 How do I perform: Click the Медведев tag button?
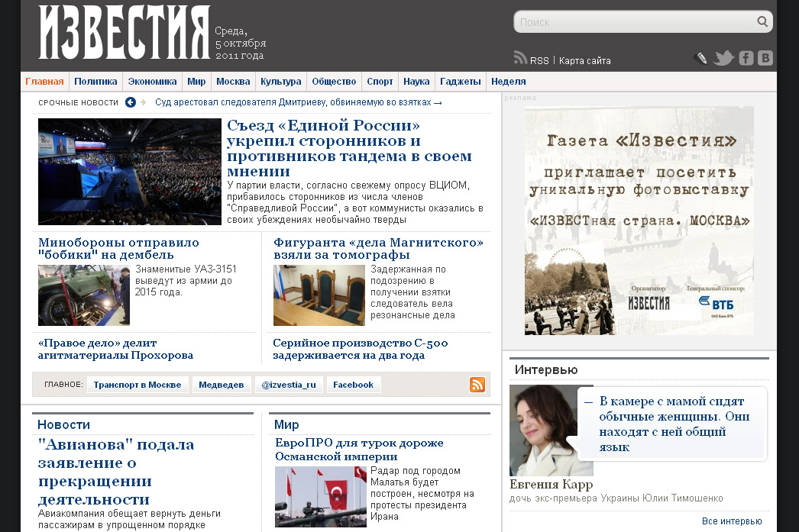pos(222,385)
